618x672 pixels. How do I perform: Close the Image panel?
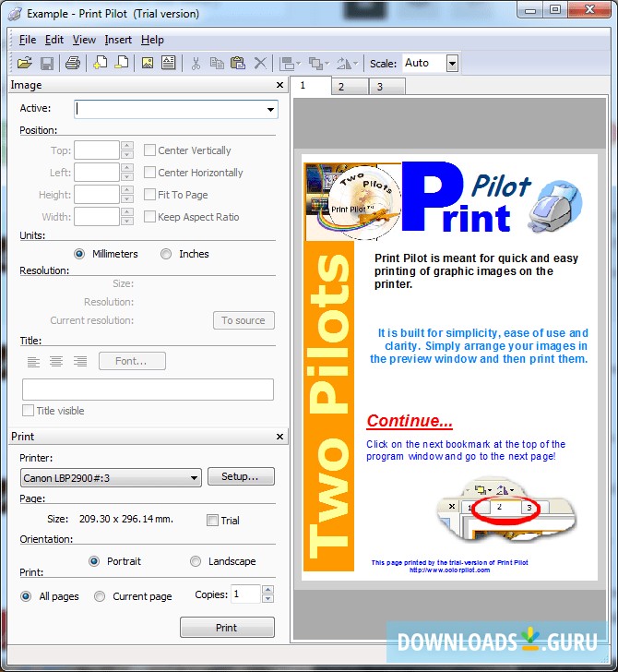pyautogui.click(x=279, y=85)
